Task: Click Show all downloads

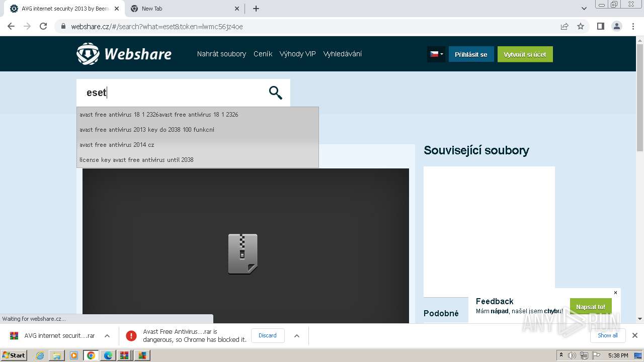Action: [608, 335]
